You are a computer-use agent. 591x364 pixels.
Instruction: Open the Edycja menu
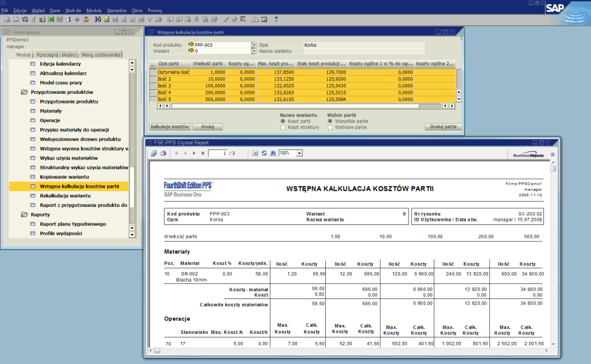click(20, 10)
